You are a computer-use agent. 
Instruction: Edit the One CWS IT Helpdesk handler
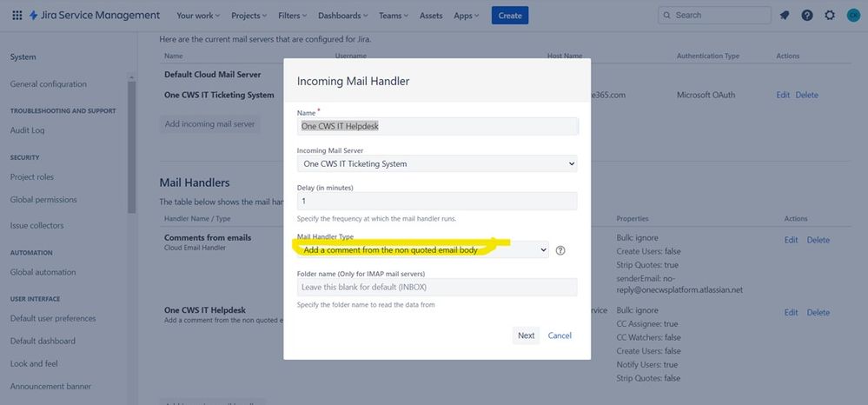click(x=791, y=313)
